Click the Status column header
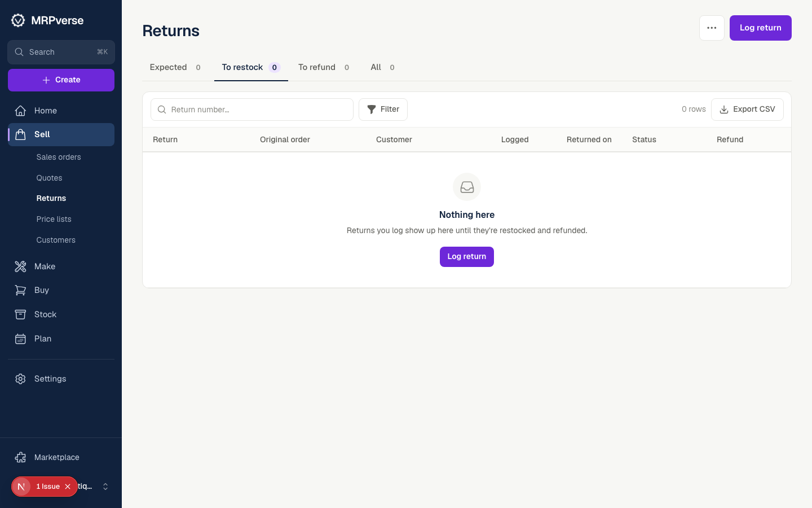 pos(644,139)
